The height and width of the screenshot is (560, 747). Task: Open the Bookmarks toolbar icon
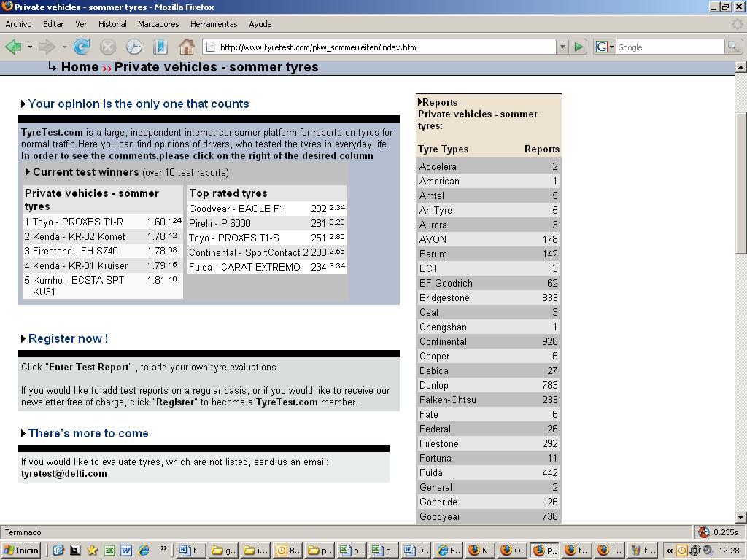pyautogui.click(x=160, y=47)
